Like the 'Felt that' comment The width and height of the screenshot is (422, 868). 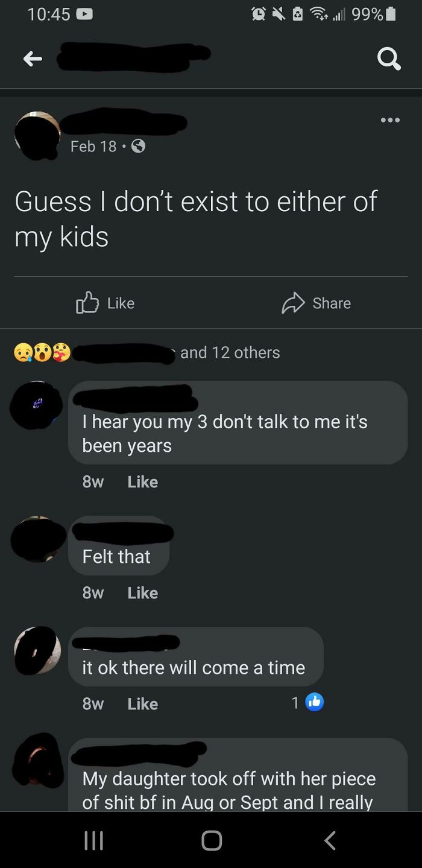coord(143,593)
